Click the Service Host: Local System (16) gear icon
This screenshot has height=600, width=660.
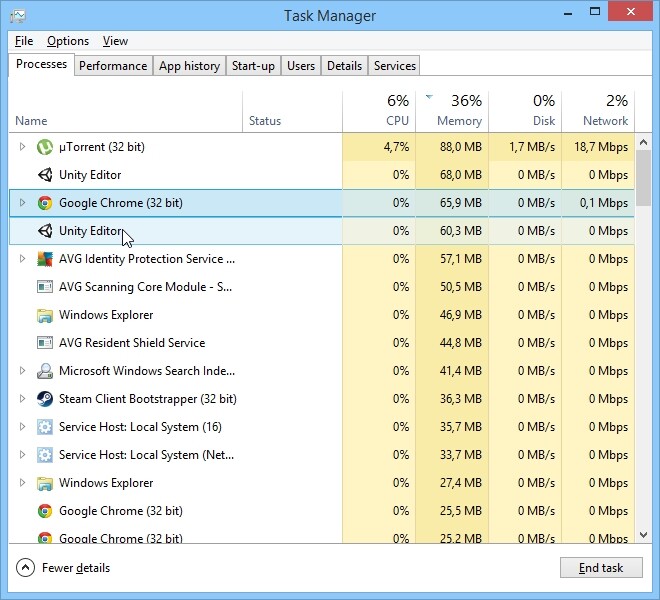[45, 427]
